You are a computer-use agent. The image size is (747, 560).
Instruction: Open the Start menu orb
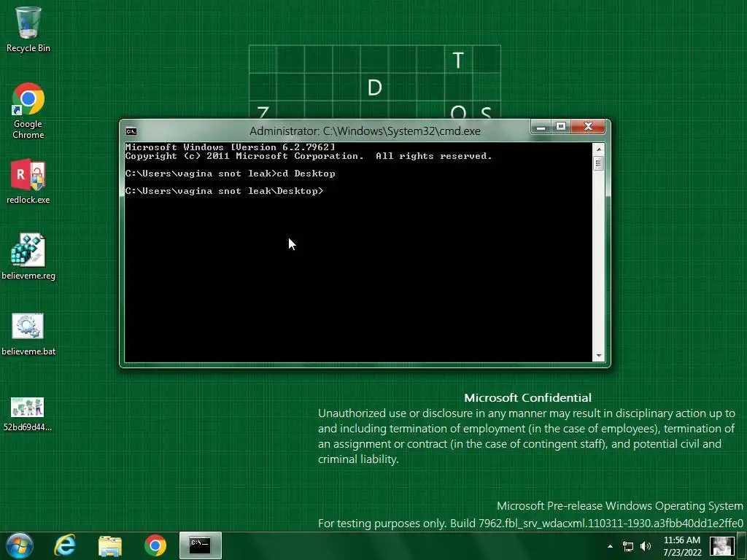click(x=20, y=545)
